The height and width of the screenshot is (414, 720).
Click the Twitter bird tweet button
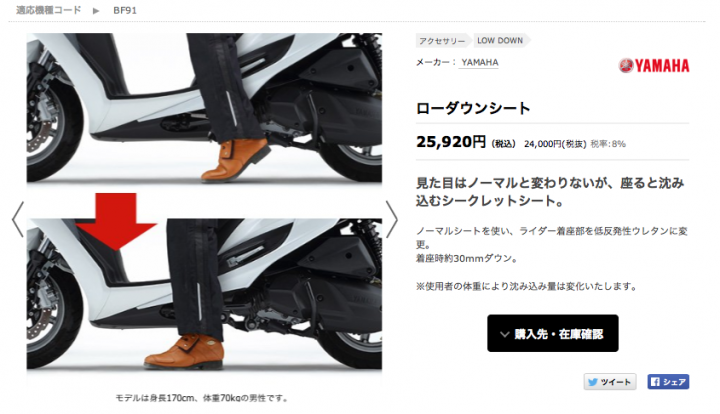pyautogui.click(x=610, y=381)
